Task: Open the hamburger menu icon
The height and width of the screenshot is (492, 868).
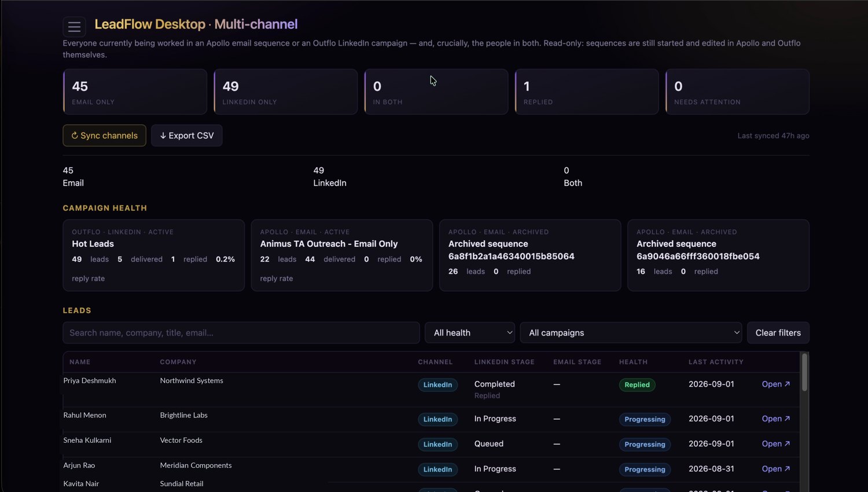Action: tap(74, 27)
